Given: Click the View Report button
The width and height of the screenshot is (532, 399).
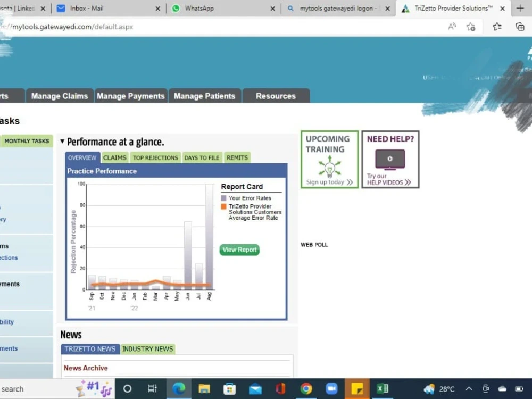Looking at the screenshot, I should coord(239,250).
